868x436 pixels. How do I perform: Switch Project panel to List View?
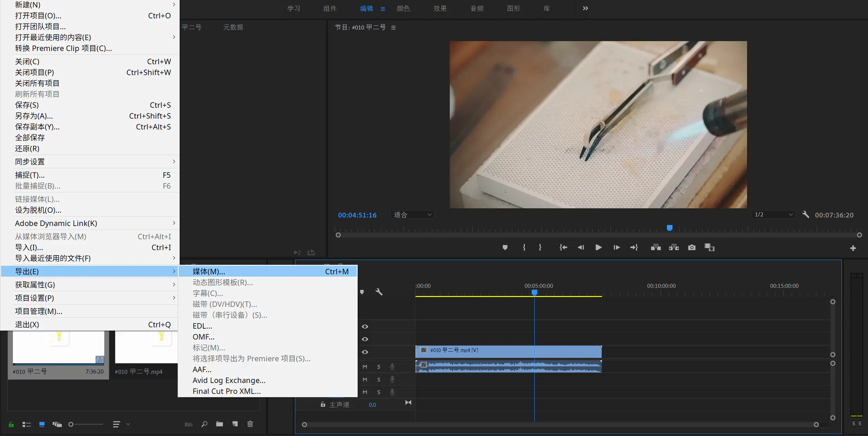click(x=26, y=424)
